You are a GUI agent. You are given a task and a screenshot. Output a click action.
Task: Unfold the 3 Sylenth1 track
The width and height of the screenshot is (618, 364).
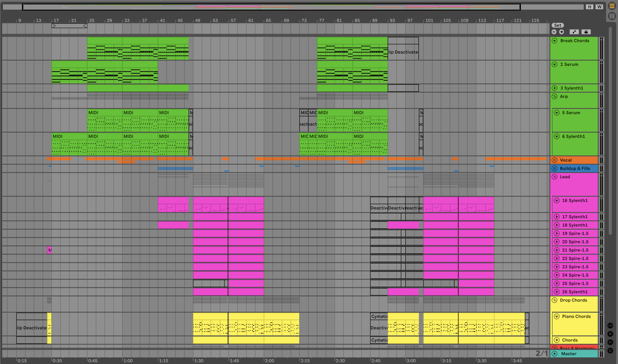coord(554,88)
